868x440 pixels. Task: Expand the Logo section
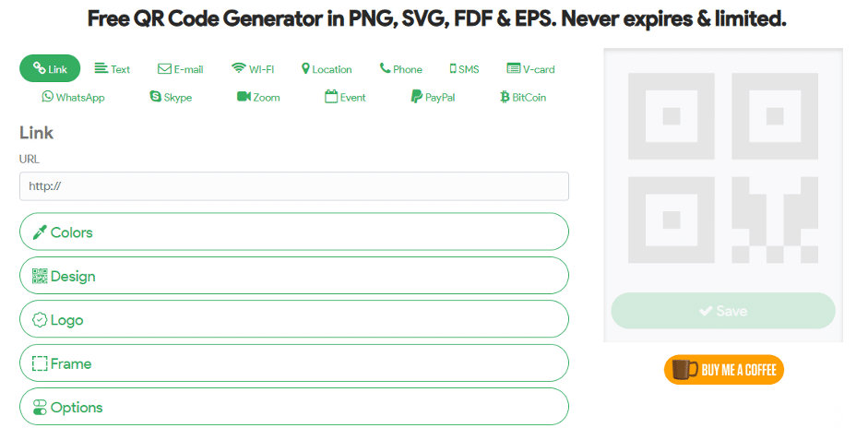294,319
